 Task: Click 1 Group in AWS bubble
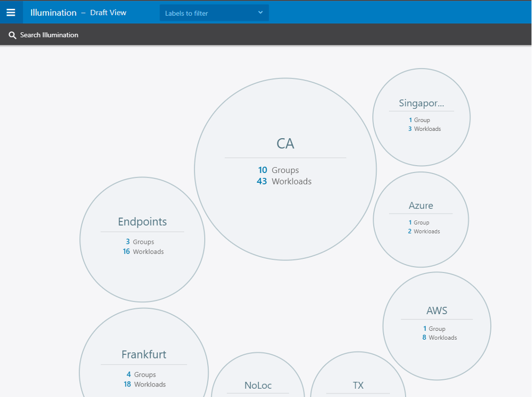tap(434, 329)
